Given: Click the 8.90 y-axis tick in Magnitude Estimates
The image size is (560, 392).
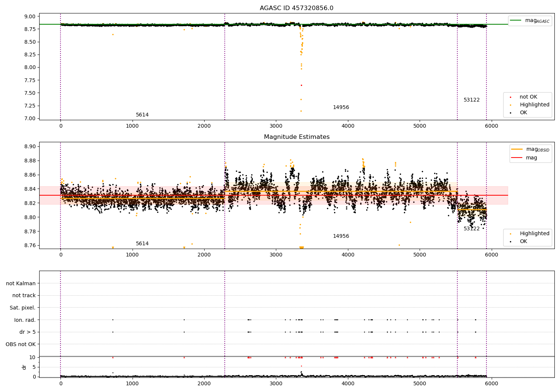Looking at the screenshot, I should (x=30, y=146).
